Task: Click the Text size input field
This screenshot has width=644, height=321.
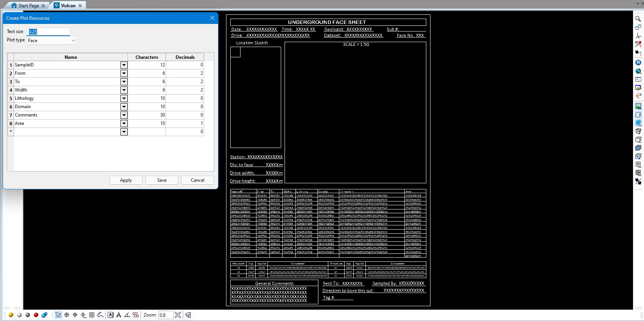Action: [49, 31]
